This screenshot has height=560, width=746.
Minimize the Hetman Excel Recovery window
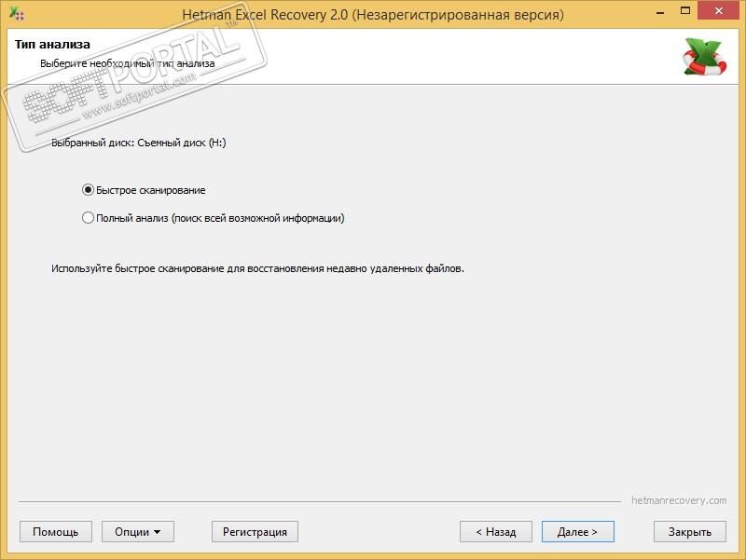click(x=660, y=11)
